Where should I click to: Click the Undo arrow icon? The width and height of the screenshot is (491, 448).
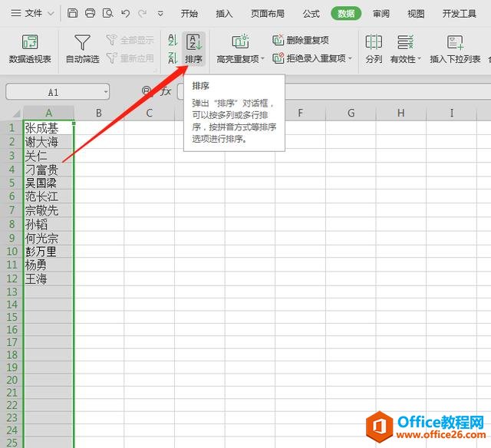tap(125, 13)
